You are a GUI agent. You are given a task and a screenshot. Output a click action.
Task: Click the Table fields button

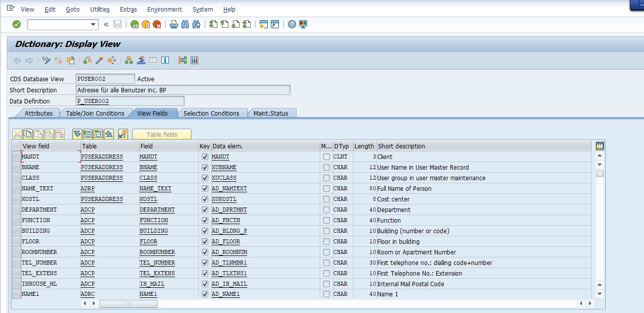(162, 134)
